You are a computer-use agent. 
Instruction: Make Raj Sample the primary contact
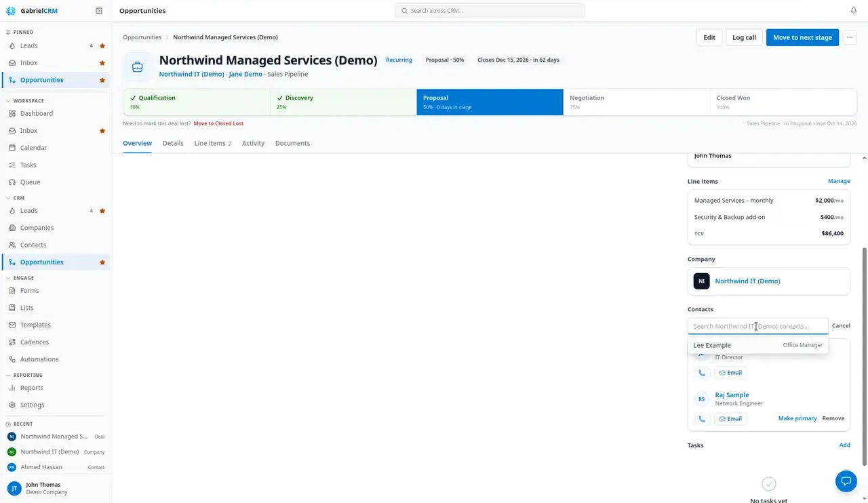(797, 418)
